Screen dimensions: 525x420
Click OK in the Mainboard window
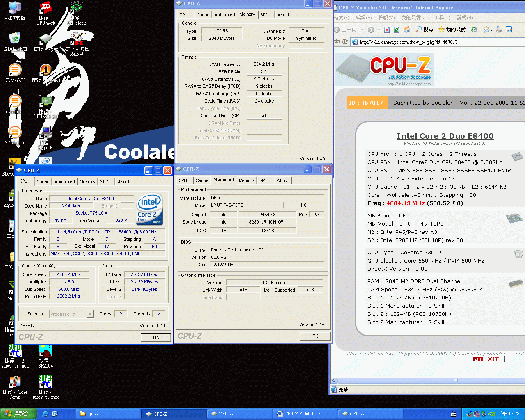pos(315,336)
